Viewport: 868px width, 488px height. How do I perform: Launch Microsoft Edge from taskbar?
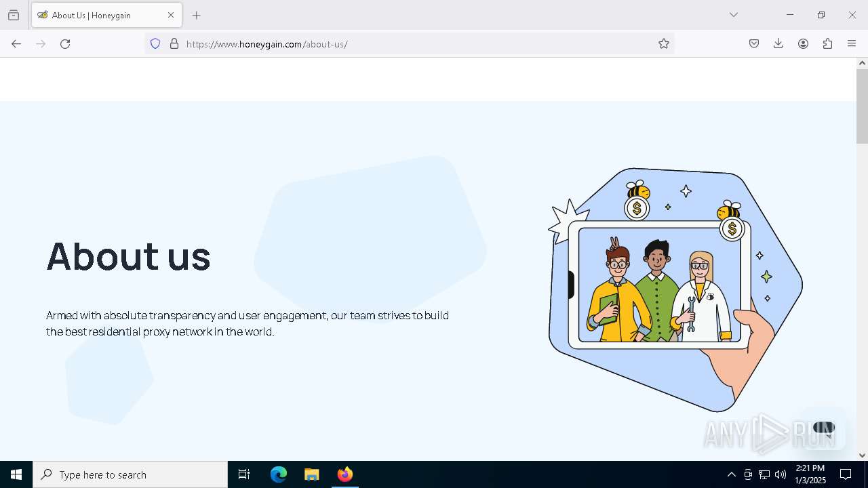pyautogui.click(x=279, y=474)
